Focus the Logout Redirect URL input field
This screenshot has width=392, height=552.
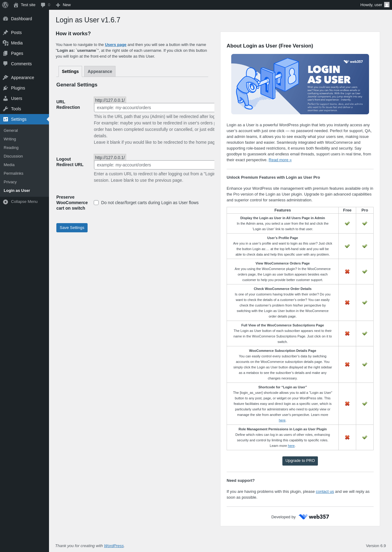tap(154, 165)
